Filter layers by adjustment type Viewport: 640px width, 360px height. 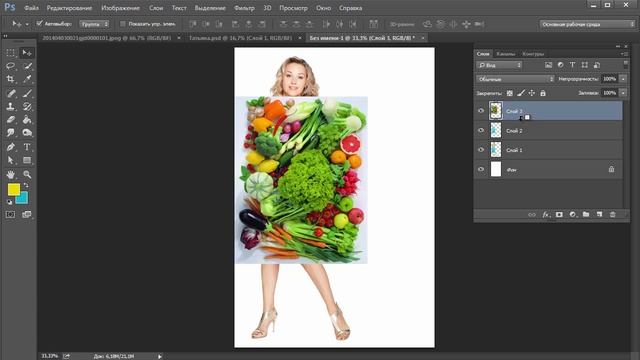[x=560, y=65]
